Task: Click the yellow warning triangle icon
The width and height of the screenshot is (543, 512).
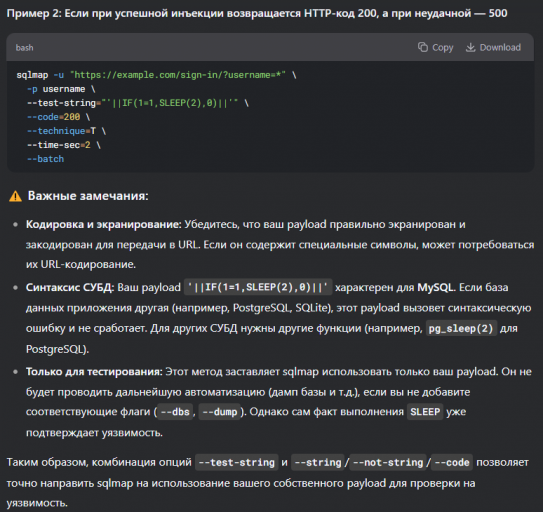Action: coord(15,196)
